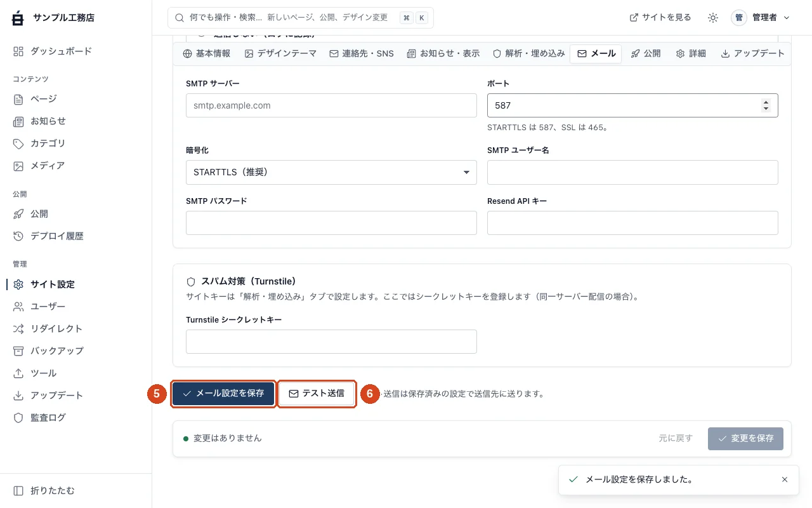Screen dimensions: 812x508
Task: Toggle the light/dark theme sun icon
Action: click(x=713, y=18)
